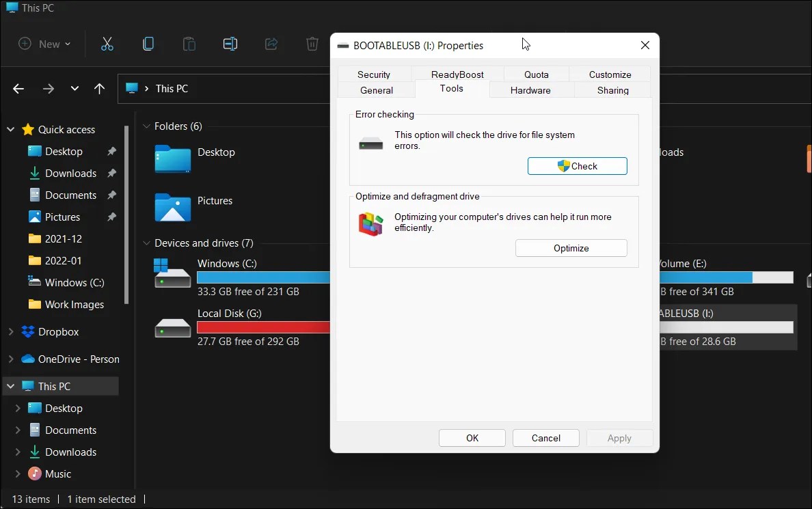Navigate back using the back arrow
Viewport: 812px width, 509px height.
click(18, 89)
